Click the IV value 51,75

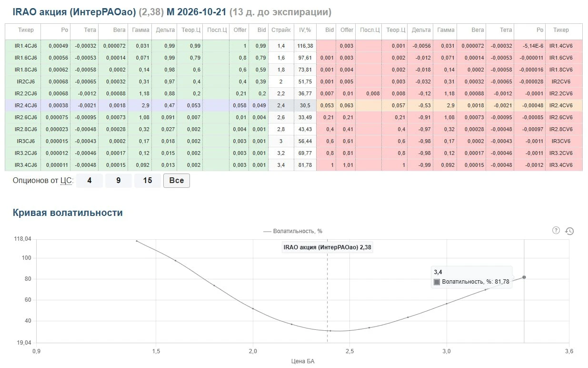tap(305, 82)
